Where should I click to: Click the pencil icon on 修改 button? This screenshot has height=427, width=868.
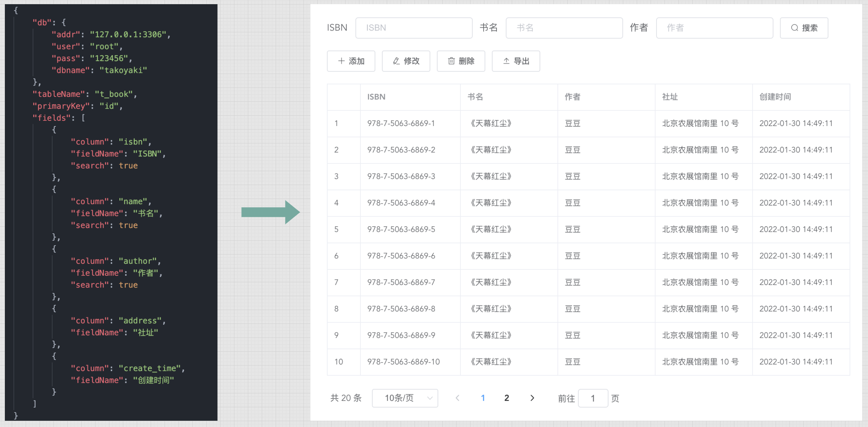point(396,61)
